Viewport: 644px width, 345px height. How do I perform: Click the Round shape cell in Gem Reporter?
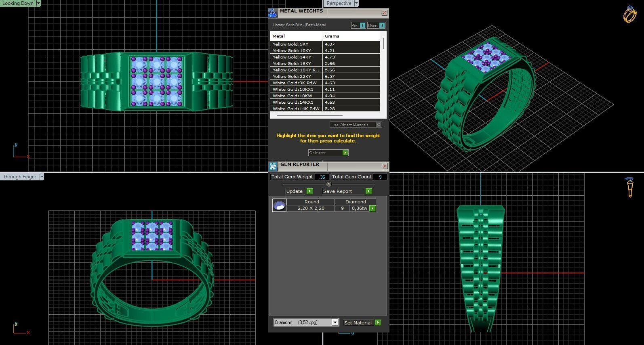(x=311, y=202)
